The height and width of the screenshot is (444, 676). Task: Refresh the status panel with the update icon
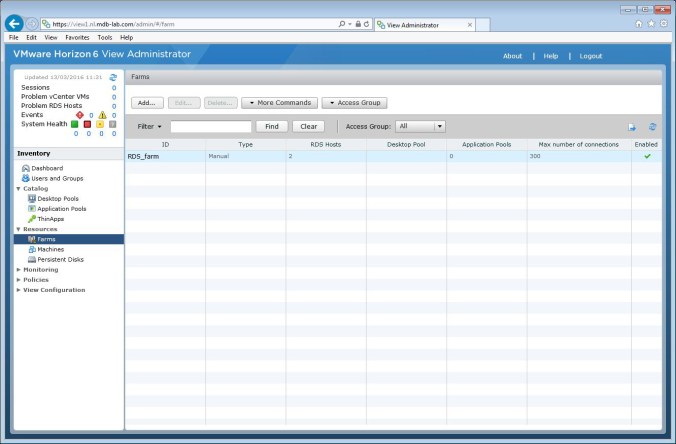coord(113,76)
